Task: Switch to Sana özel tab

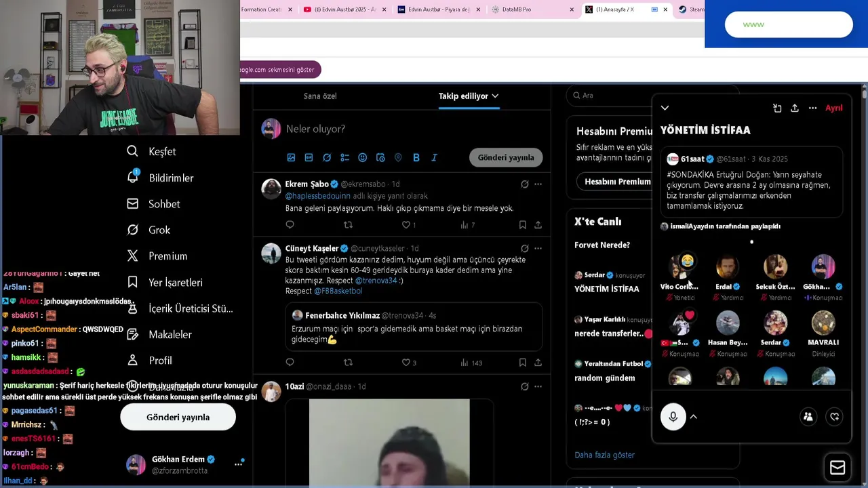Action: click(320, 96)
